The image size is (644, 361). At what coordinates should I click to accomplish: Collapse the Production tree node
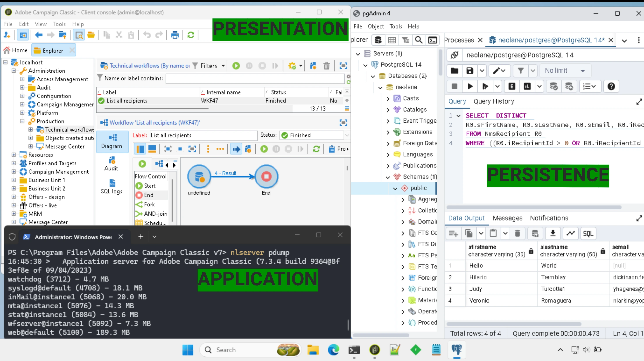(22, 121)
